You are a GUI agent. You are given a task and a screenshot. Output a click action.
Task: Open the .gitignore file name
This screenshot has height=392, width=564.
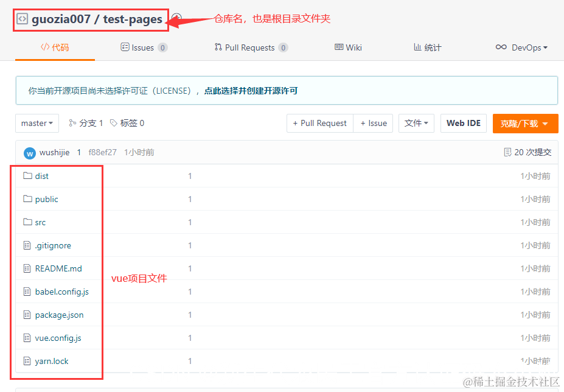(x=53, y=245)
